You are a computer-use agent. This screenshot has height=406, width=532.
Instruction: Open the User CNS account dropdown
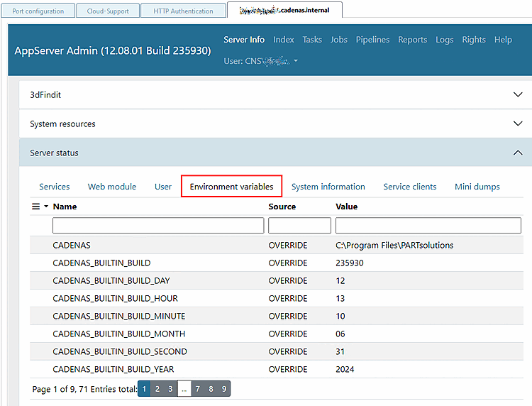coord(260,61)
